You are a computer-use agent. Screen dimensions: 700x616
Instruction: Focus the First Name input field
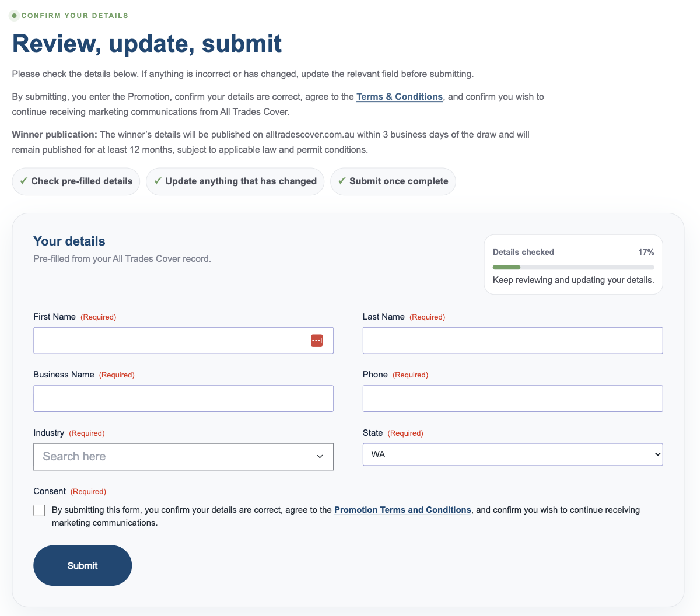[x=184, y=341]
